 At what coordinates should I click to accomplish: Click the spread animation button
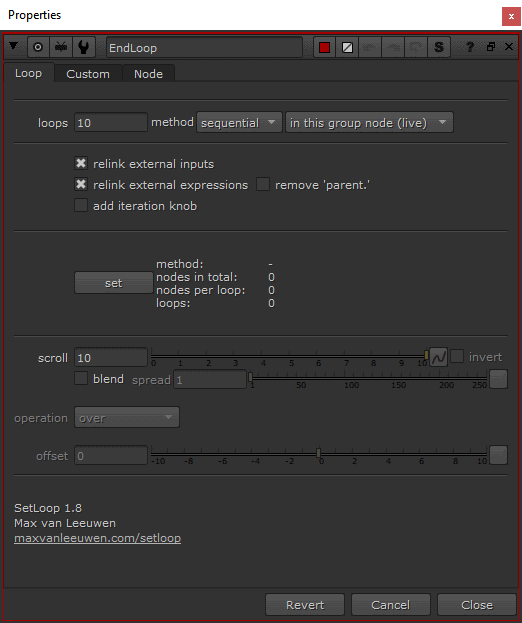coord(498,379)
